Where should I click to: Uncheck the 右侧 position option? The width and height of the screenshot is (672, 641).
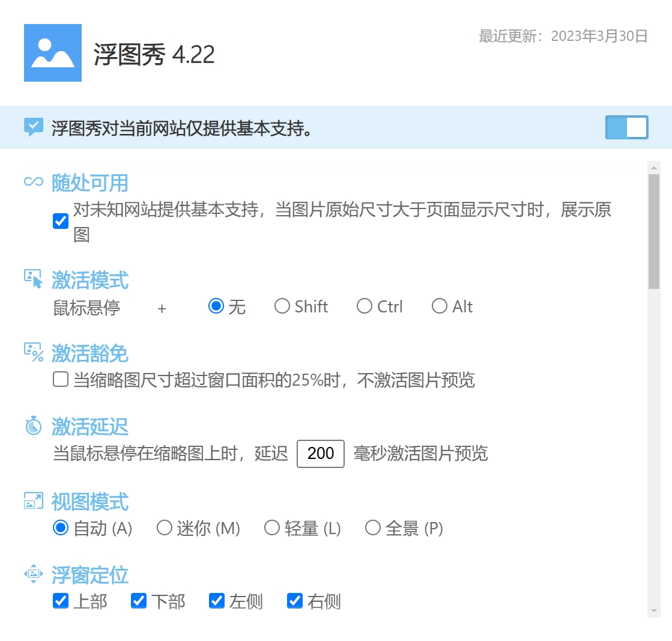click(294, 601)
